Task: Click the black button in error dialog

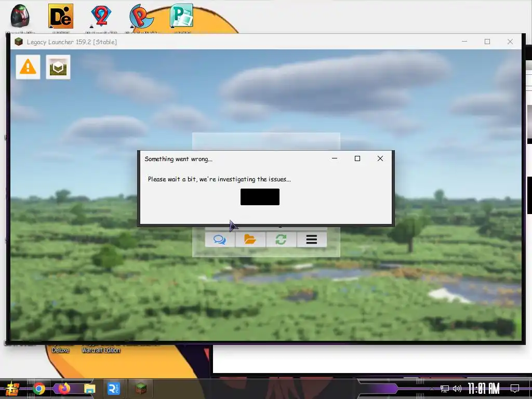Action: click(x=260, y=197)
